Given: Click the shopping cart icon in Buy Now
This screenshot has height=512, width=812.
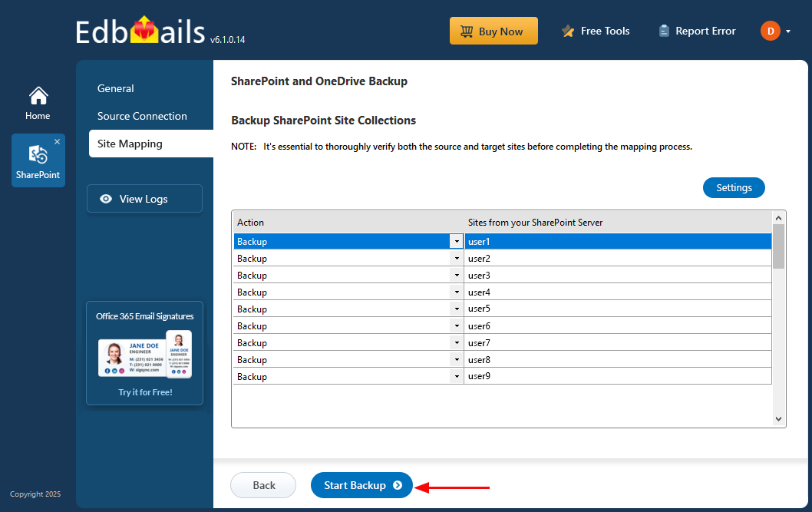Looking at the screenshot, I should [x=467, y=31].
